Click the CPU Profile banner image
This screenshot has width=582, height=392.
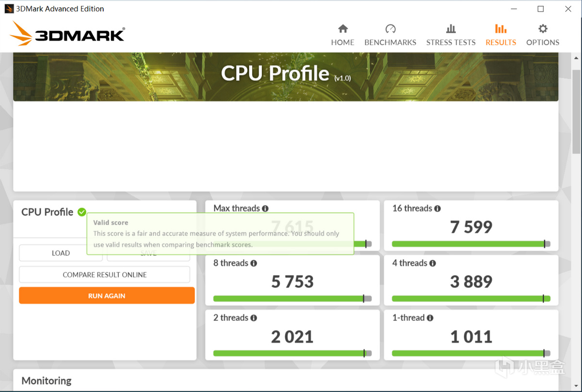pos(286,77)
